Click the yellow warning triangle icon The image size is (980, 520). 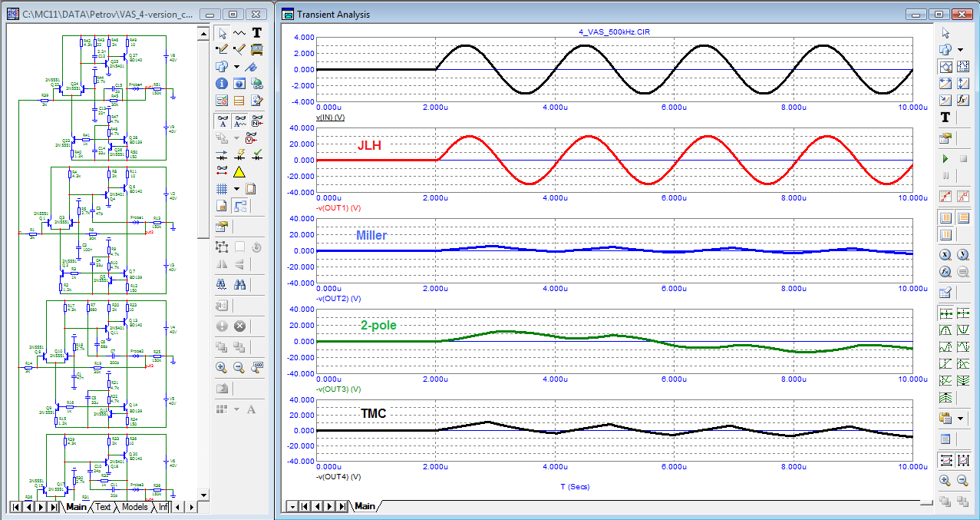[239, 171]
